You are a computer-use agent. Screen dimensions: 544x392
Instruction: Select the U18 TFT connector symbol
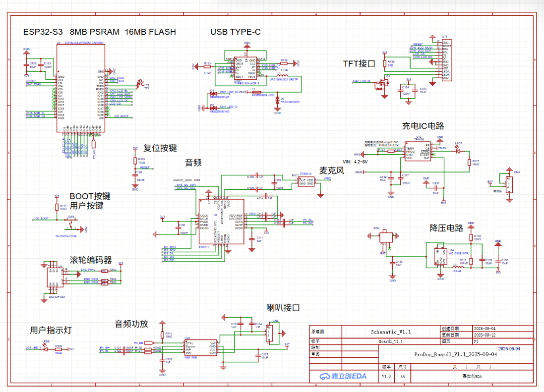coord(446,60)
